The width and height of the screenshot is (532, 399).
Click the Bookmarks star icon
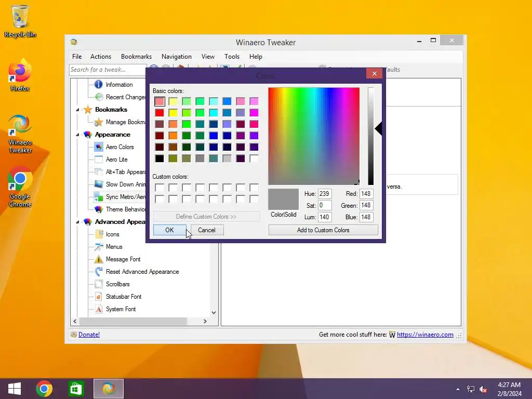click(x=88, y=109)
